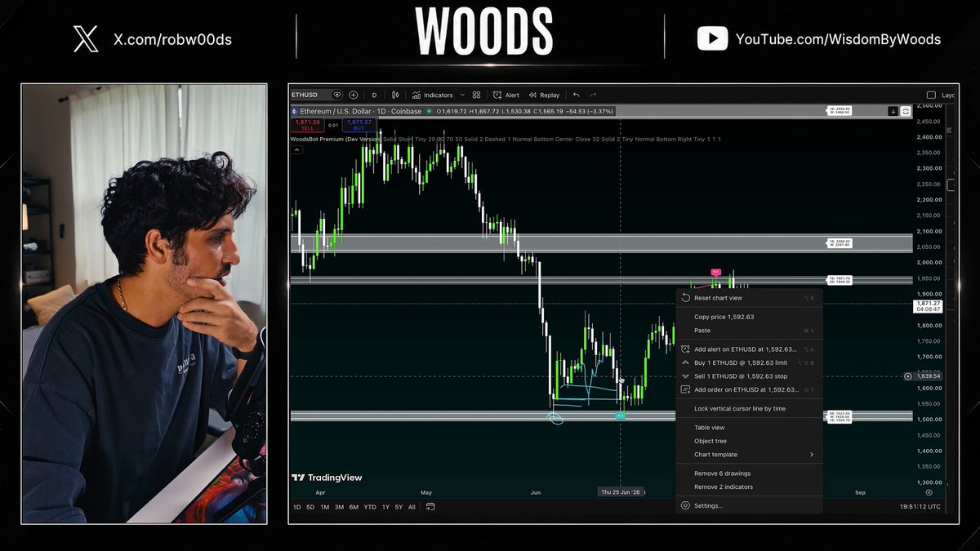Choose Add order on ETHUSD entry
The image size is (980, 551).
pos(749,389)
